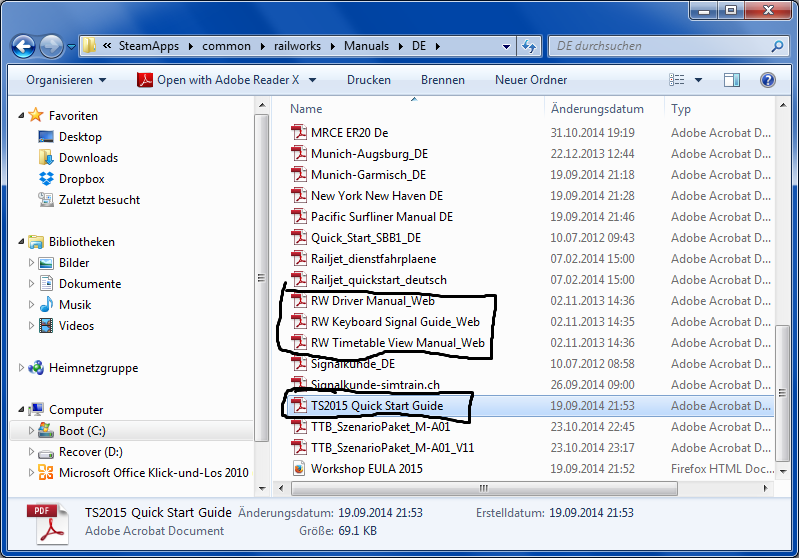Select TTB_SzenarioPaket_M-A01_V11 file
The image size is (799, 558).
click(392, 447)
